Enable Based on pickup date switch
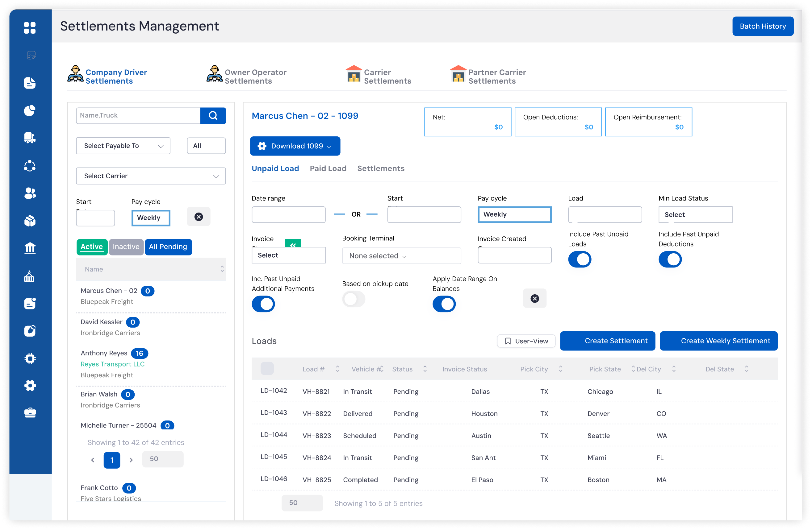This screenshot has width=812, height=530. click(354, 299)
